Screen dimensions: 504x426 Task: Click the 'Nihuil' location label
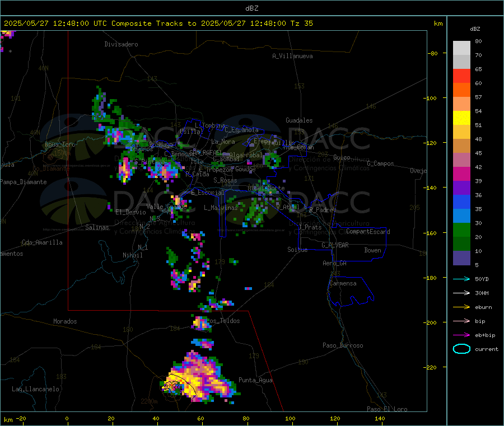click(133, 255)
